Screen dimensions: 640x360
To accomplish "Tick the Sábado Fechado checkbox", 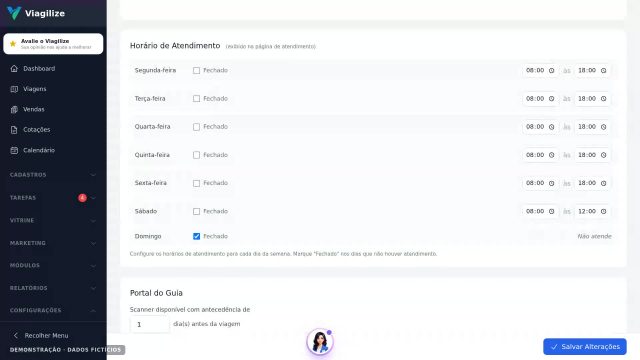I will (196, 211).
